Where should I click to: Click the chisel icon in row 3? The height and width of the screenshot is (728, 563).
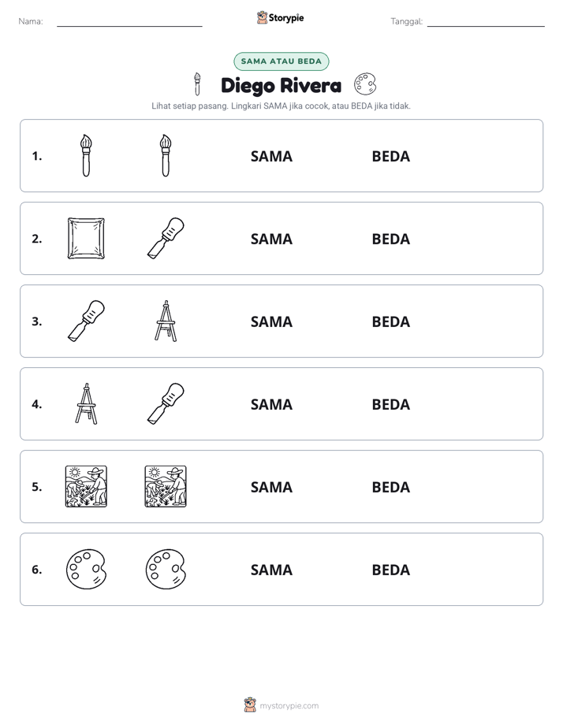pyautogui.click(x=86, y=321)
